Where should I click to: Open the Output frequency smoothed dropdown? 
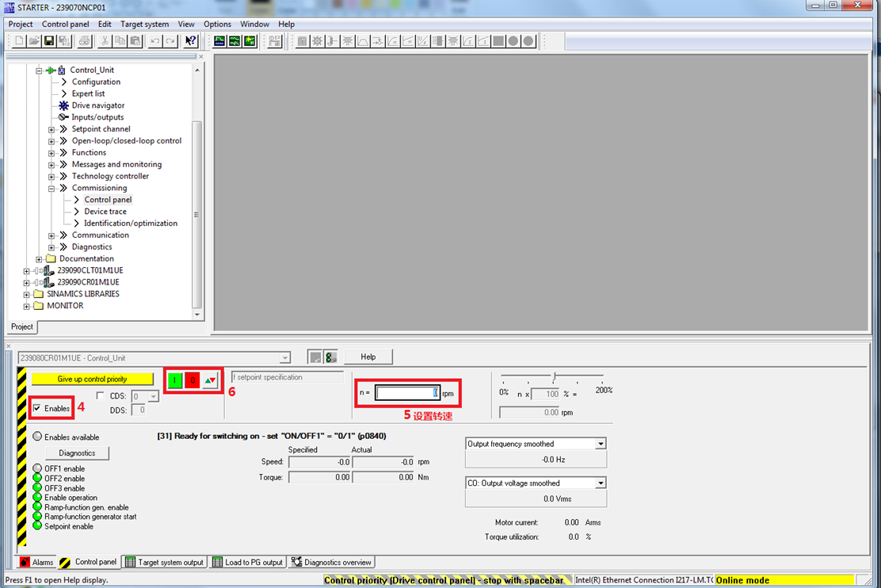pyautogui.click(x=601, y=444)
